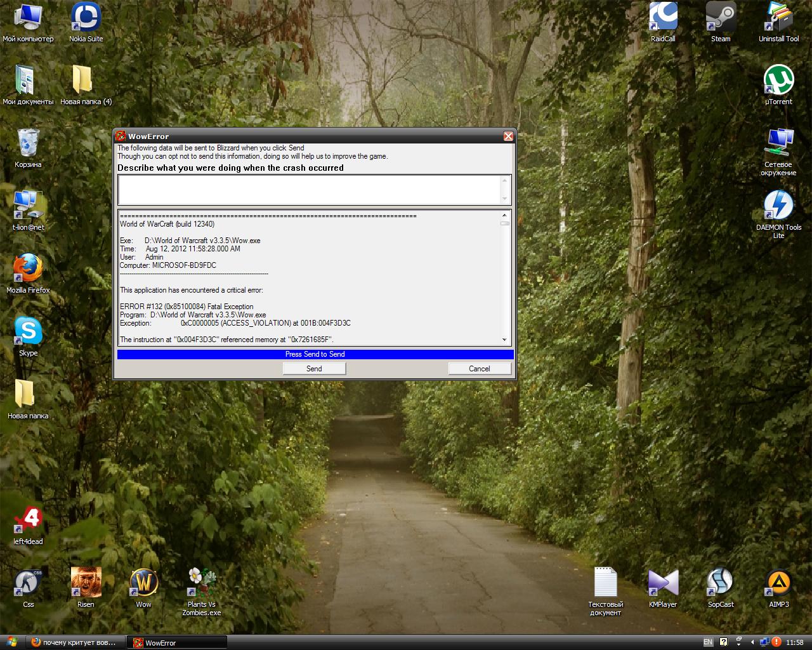Screen dimensions: 812x650
Task: Click the crash log scroll down arrow
Action: (x=505, y=340)
